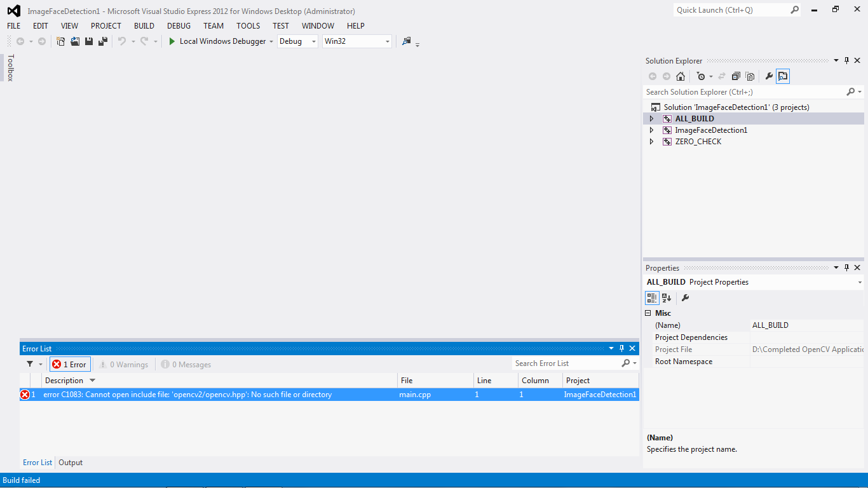The width and height of the screenshot is (868, 488).
Task: Click the File column header
Action: [436, 381]
